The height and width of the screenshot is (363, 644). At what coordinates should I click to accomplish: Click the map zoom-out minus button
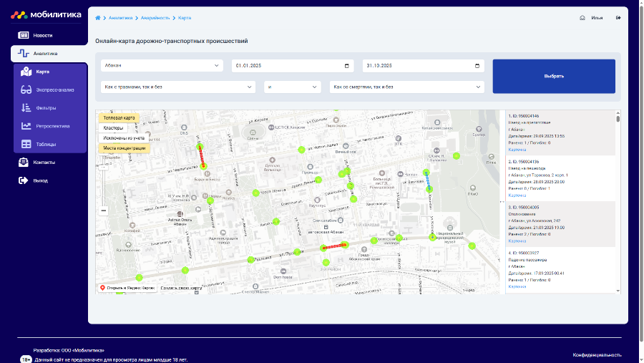[x=104, y=210]
